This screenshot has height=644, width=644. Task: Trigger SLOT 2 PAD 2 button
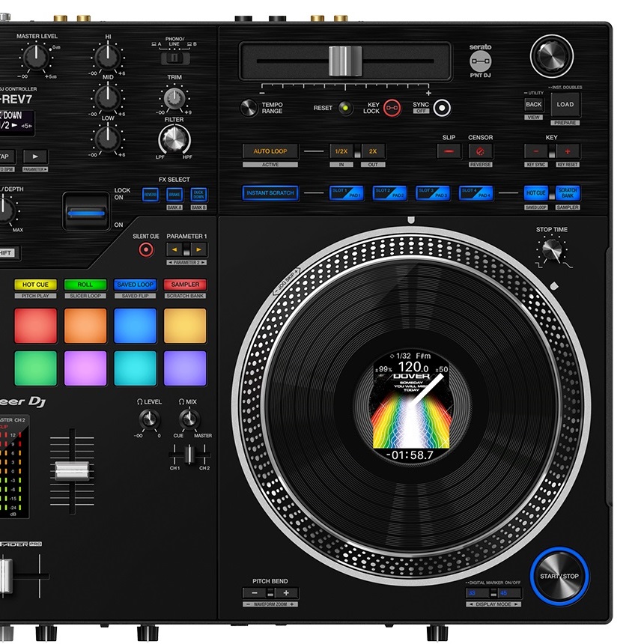pyautogui.click(x=389, y=193)
